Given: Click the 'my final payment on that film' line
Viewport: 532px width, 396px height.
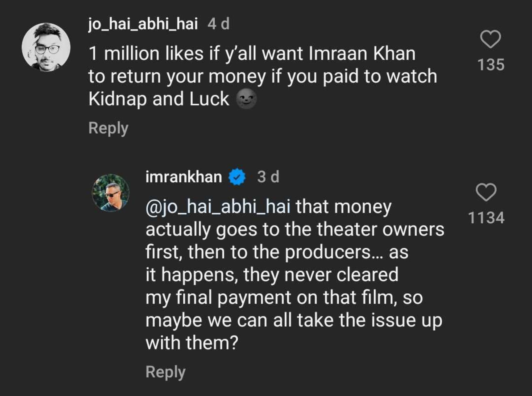Looking at the screenshot, I should (x=284, y=297).
